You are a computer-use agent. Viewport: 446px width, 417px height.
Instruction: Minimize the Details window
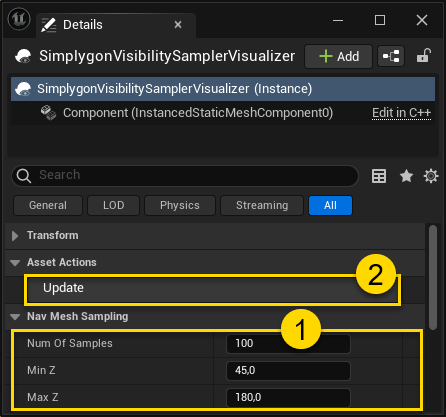click(x=338, y=20)
